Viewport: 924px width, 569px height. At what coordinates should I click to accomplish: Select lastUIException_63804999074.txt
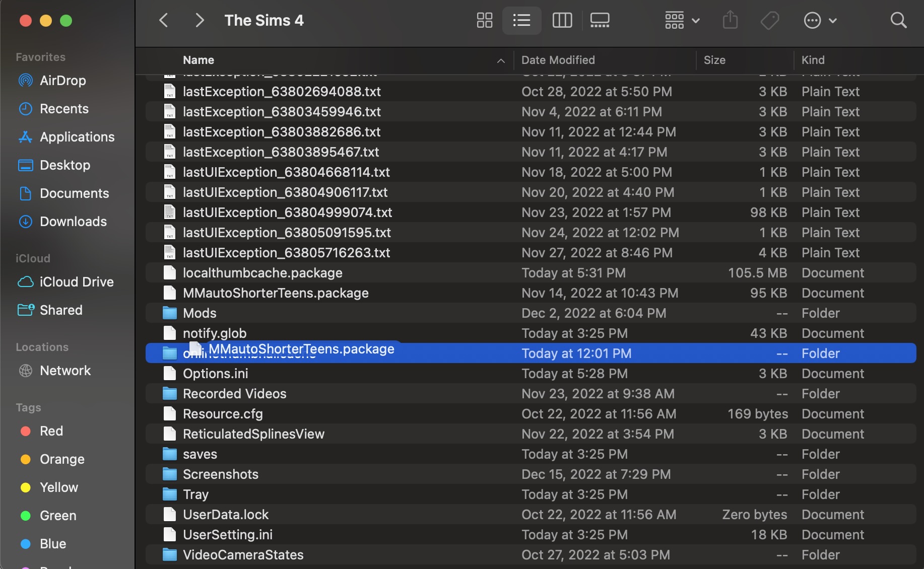point(531,212)
